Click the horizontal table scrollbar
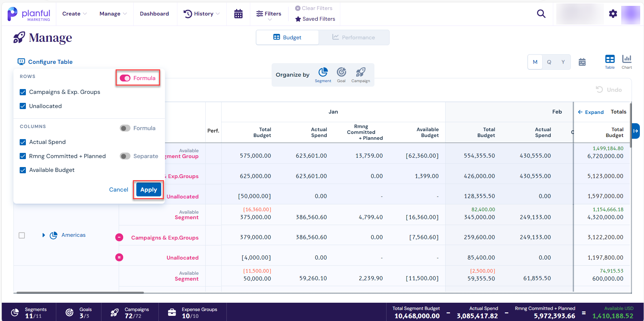The image size is (644, 321). 80,293
